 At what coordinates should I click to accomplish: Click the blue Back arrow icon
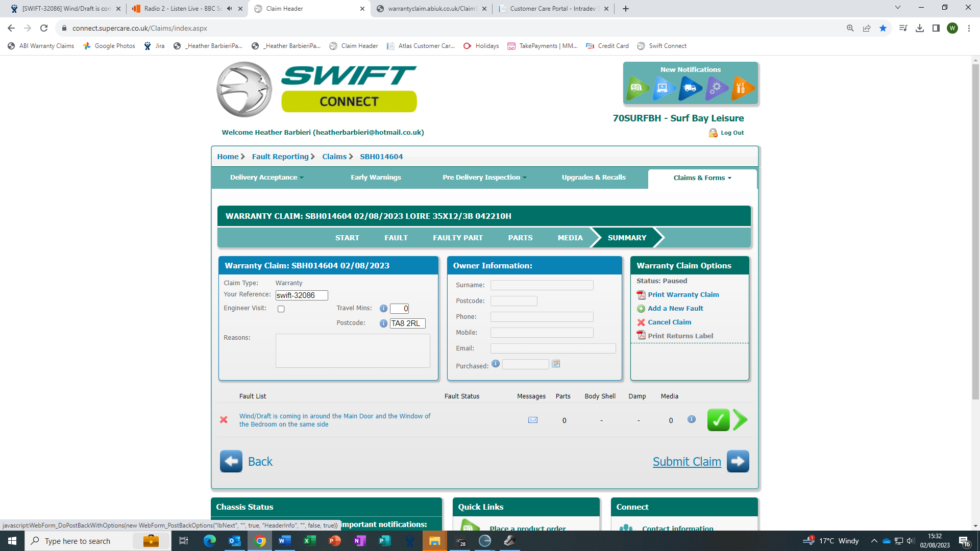click(x=231, y=461)
